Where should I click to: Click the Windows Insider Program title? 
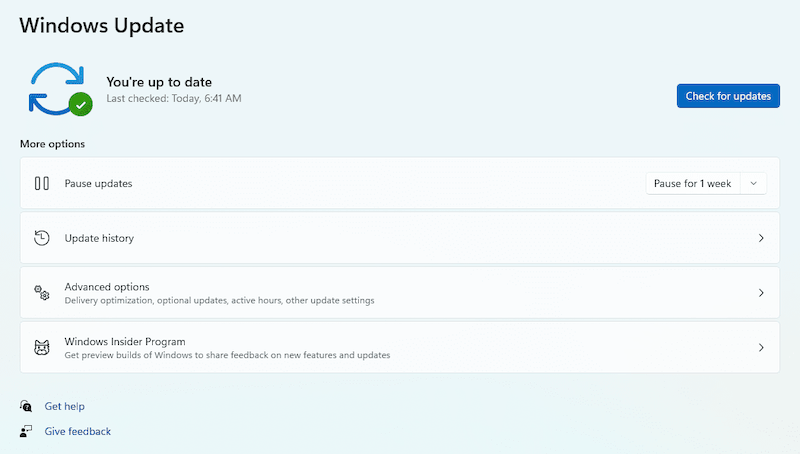coord(125,341)
